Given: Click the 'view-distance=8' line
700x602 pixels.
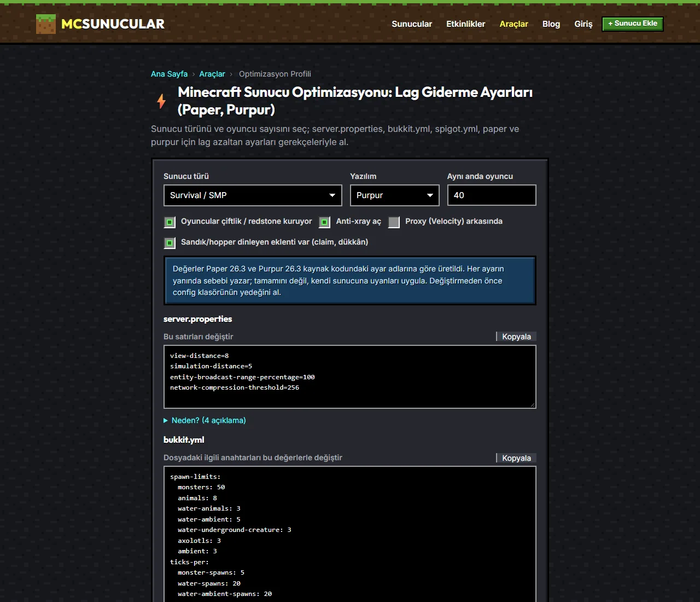Looking at the screenshot, I should [x=200, y=356].
